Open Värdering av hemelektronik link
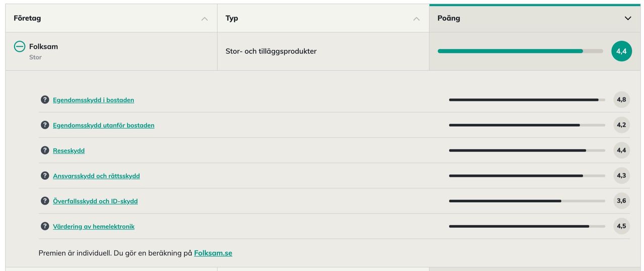 coord(94,227)
